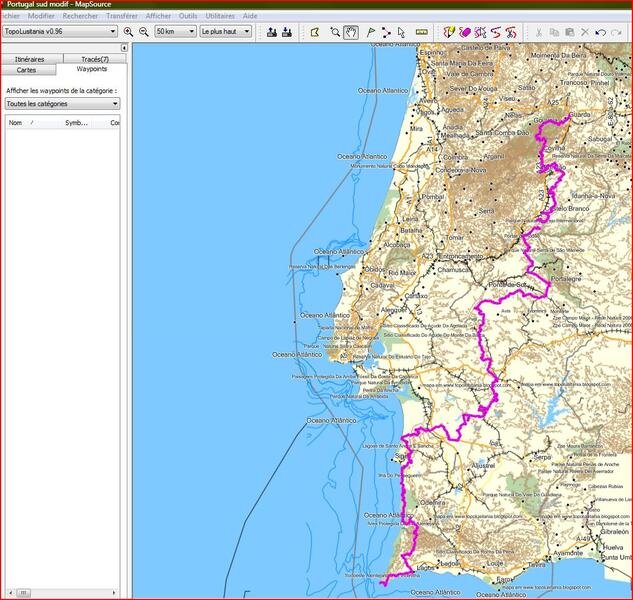The image size is (633, 600).
Task: Select the arrow selection tool
Action: (400, 32)
